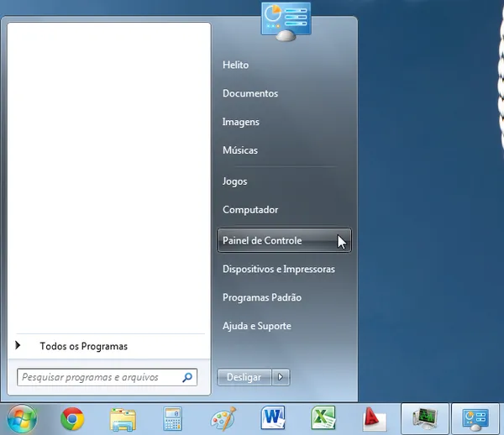Open Microsoft Excel from the taskbar
Viewport: 504px width, 435px height.
point(323,418)
